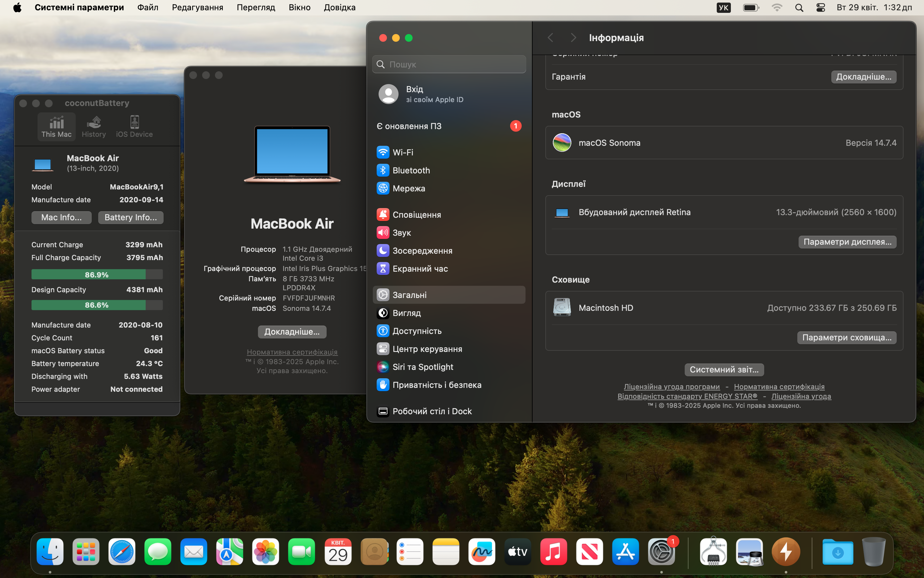Click the 86.6% design capacity bar
Image resolution: width=924 pixels, height=578 pixels.
97,305
